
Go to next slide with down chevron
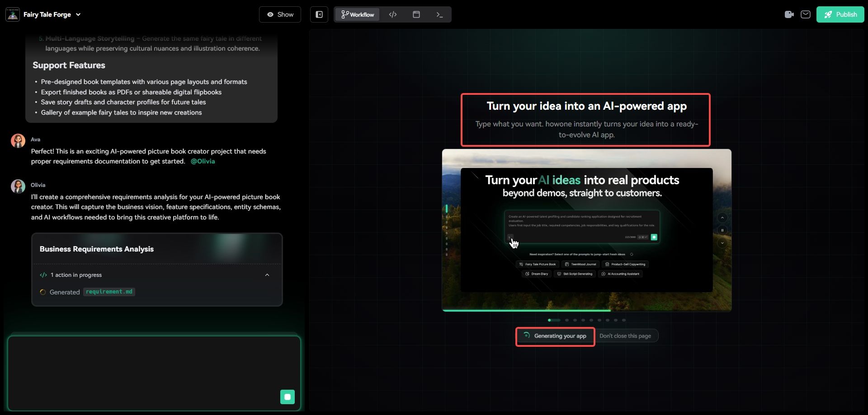[722, 243]
